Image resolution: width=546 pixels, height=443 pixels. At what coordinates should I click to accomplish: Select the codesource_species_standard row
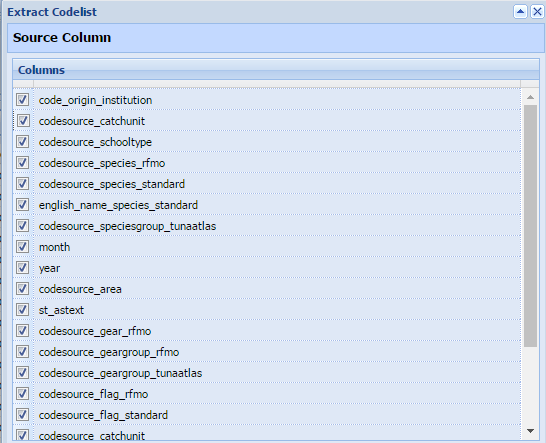267,184
